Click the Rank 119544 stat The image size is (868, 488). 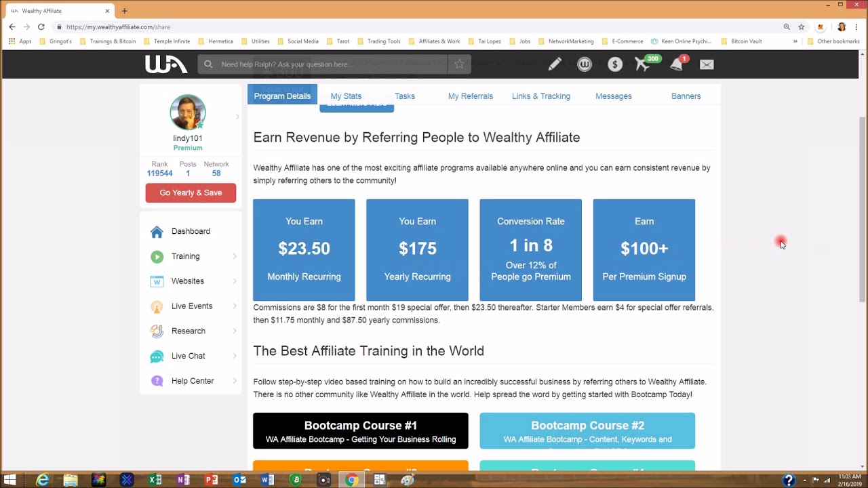click(160, 169)
